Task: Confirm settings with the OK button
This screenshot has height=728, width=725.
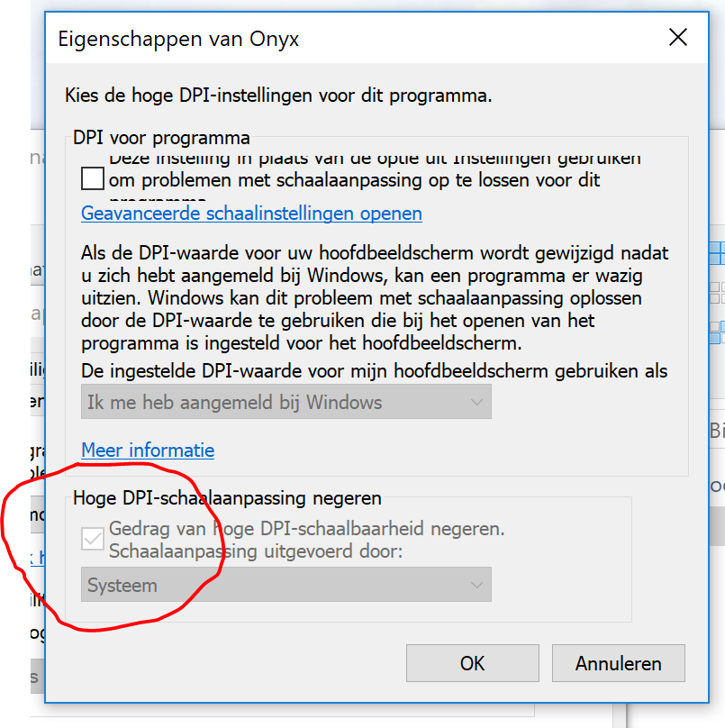Action: pyautogui.click(x=473, y=663)
